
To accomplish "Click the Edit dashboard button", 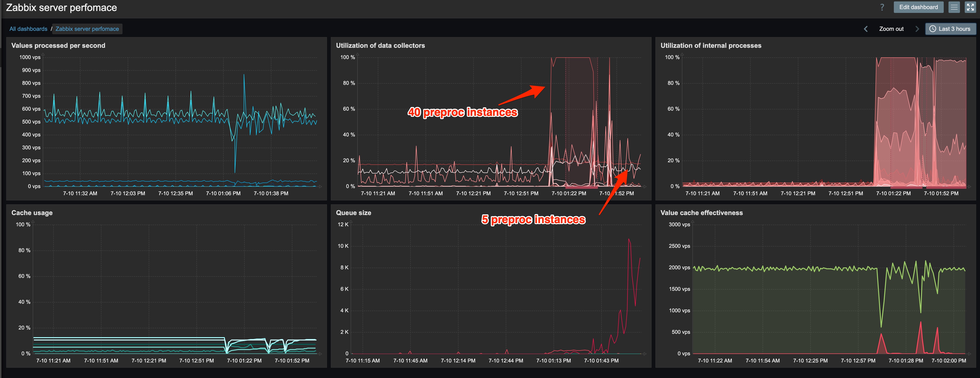I will tap(918, 7).
